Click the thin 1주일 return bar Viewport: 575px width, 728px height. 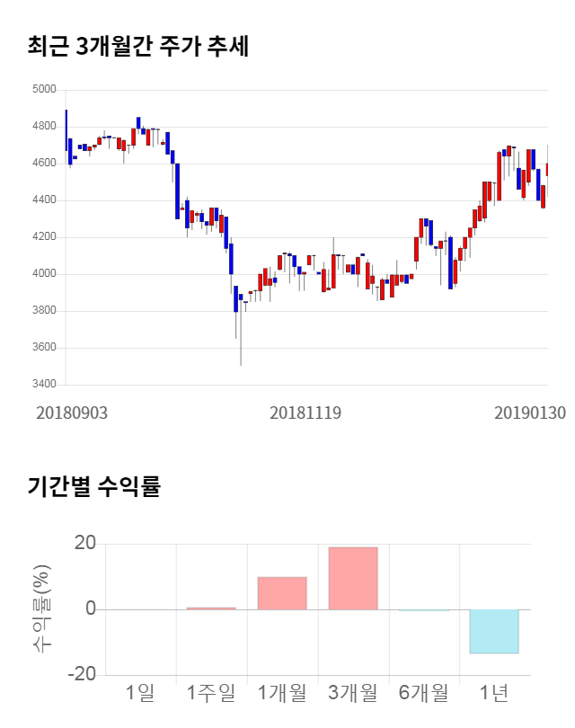211,608
